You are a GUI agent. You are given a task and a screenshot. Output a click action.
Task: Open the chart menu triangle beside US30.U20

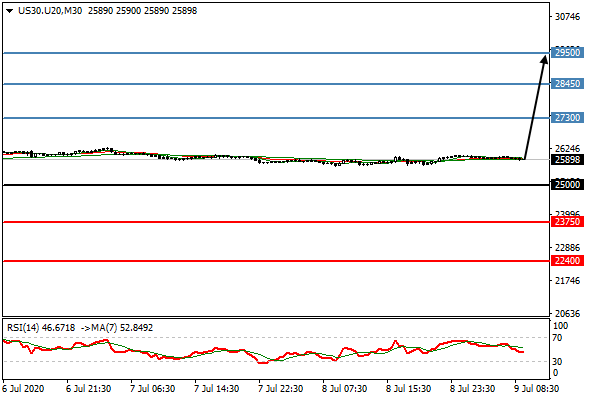(x=10, y=11)
